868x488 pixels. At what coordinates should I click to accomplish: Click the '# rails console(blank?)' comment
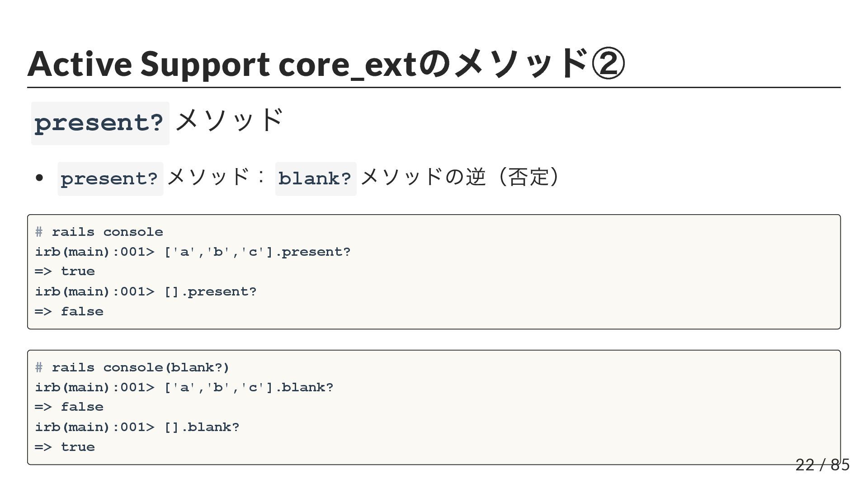(x=132, y=367)
